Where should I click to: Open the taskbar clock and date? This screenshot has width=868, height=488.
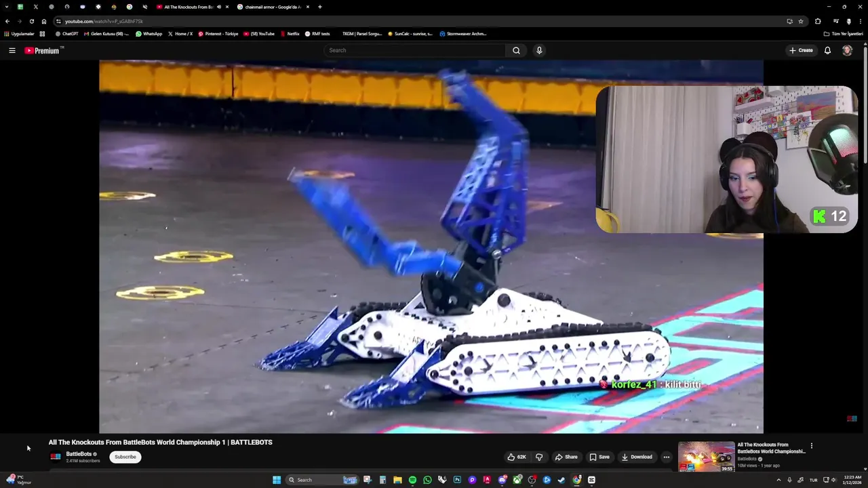point(853,480)
